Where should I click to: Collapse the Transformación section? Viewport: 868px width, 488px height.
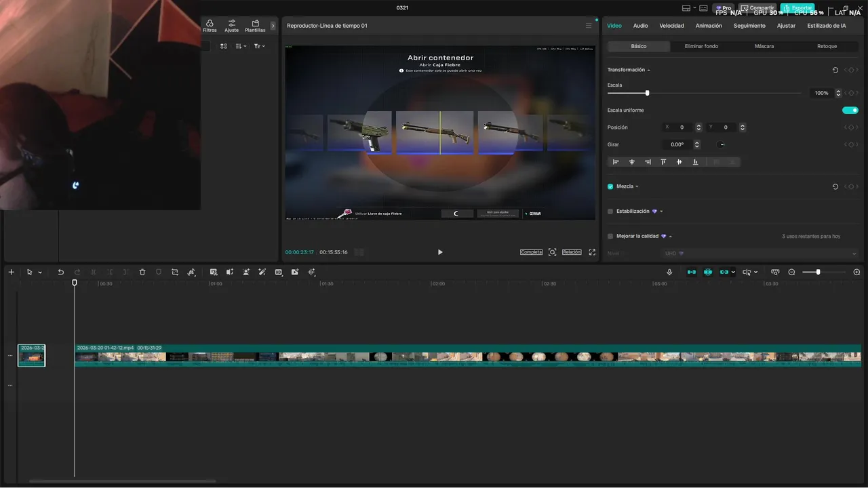pyautogui.click(x=648, y=70)
